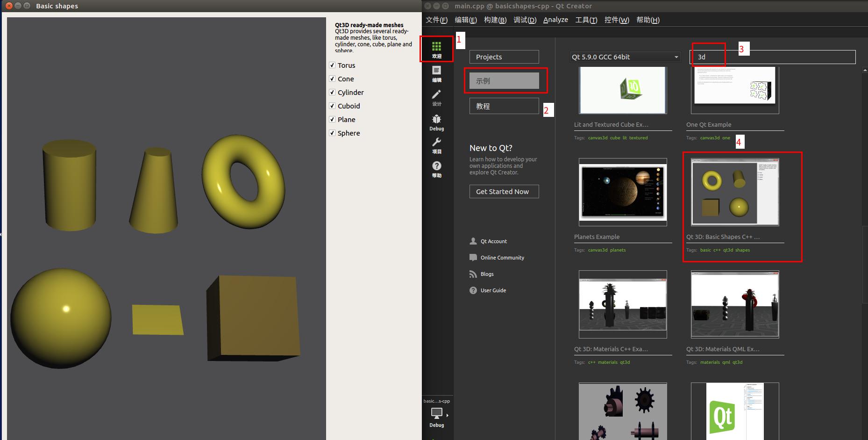
Task: Click the Blogs RSS feed icon
Action: pos(473,274)
